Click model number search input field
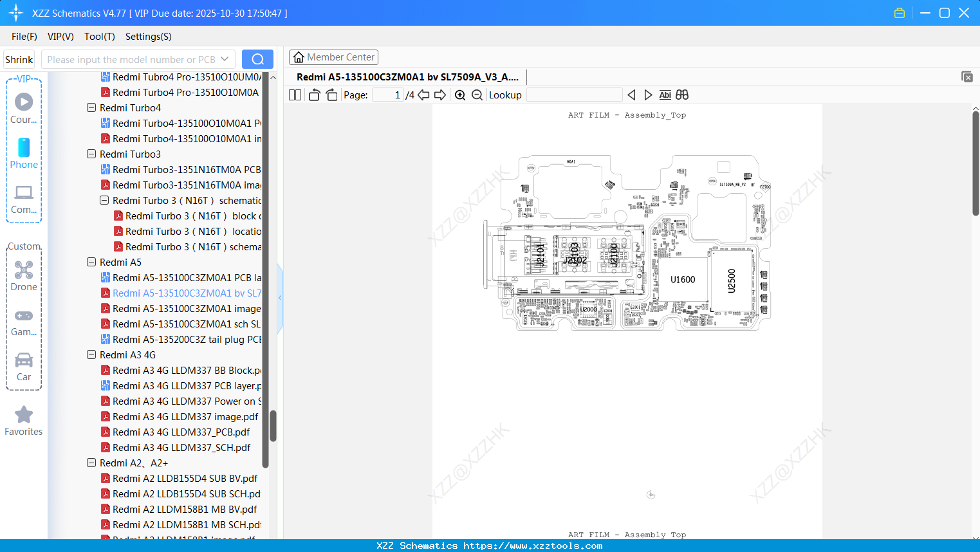 point(131,59)
